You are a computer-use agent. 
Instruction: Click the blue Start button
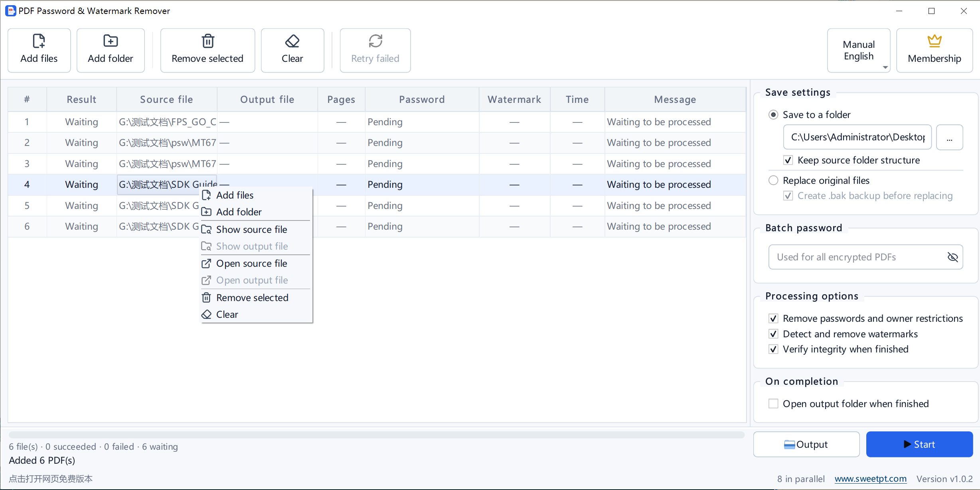[919, 445]
